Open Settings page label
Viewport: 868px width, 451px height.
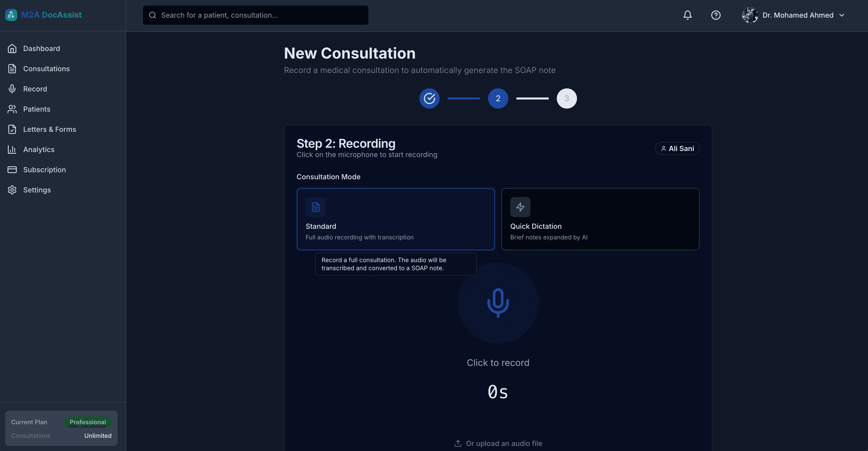[37, 190]
